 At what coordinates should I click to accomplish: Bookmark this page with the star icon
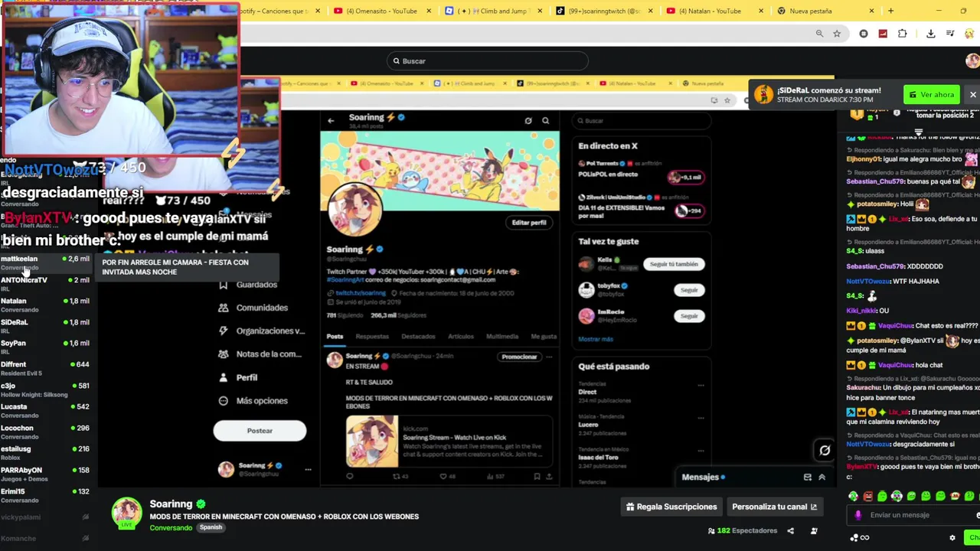(x=837, y=34)
